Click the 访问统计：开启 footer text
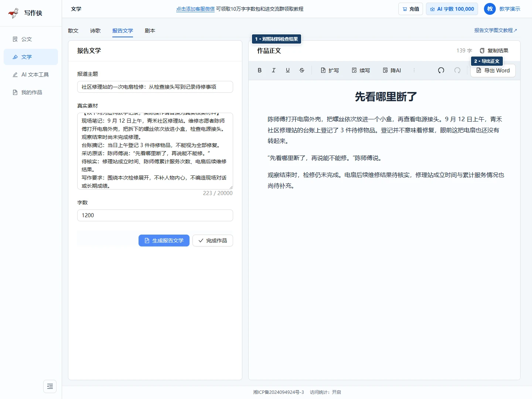This screenshot has width=532, height=399. (x=325, y=392)
